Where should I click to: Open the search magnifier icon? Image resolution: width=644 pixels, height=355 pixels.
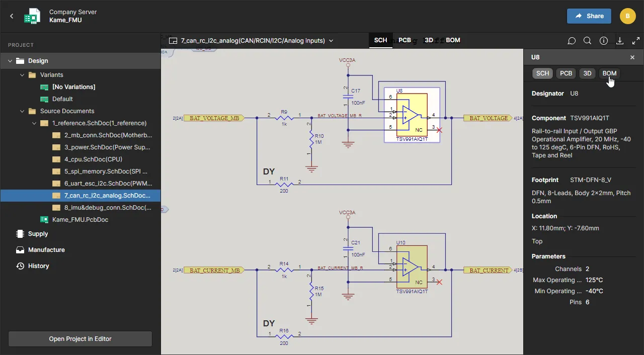(x=587, y=41)
